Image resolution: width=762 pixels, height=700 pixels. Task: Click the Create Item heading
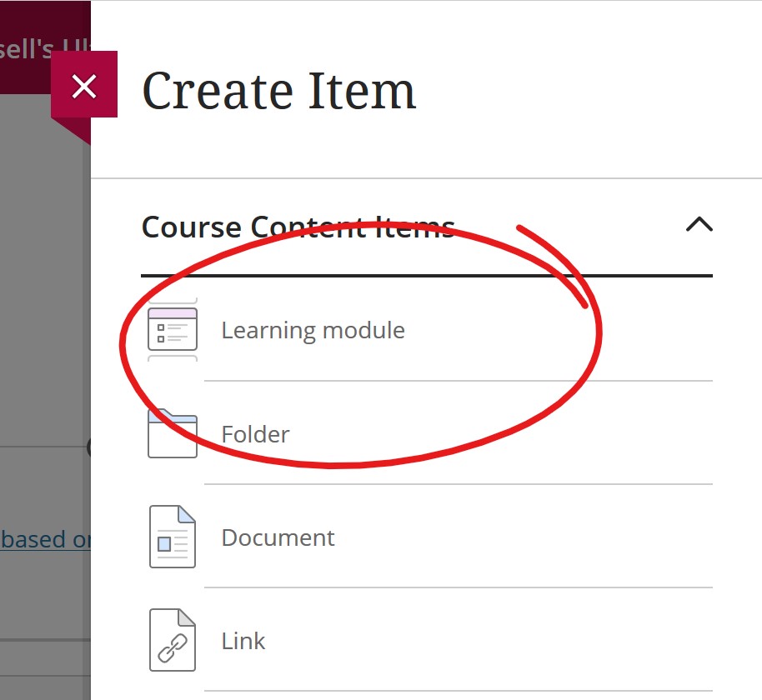coord(278,90)
